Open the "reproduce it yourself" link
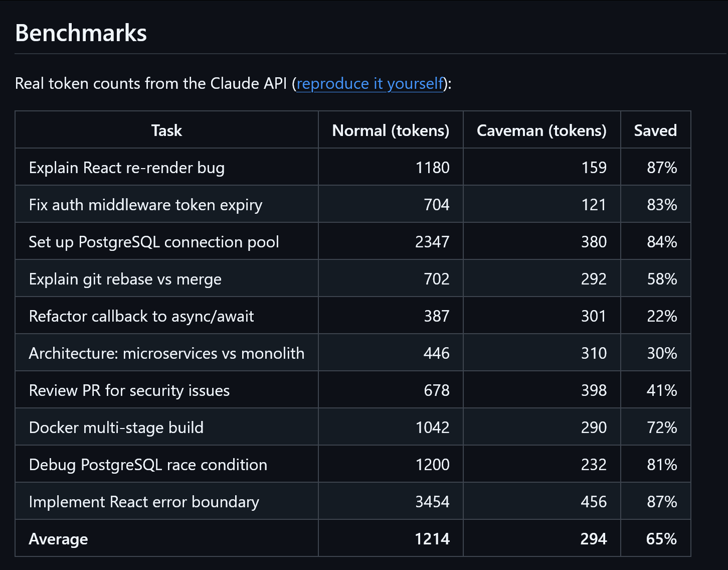This screenshot has width=728, height=570. 370,83
